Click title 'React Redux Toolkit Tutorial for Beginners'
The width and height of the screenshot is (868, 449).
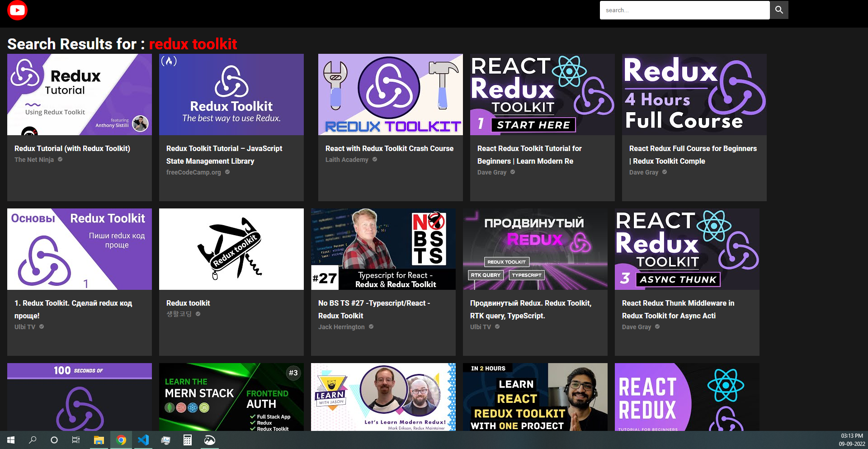529,155
